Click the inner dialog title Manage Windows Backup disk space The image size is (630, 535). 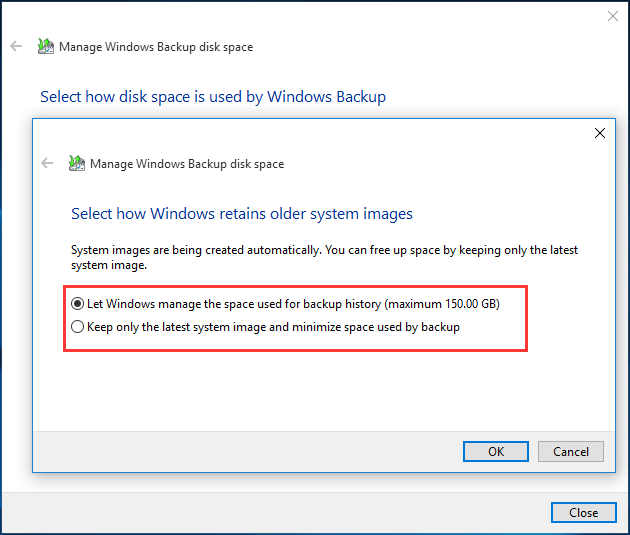coord(187,164)
